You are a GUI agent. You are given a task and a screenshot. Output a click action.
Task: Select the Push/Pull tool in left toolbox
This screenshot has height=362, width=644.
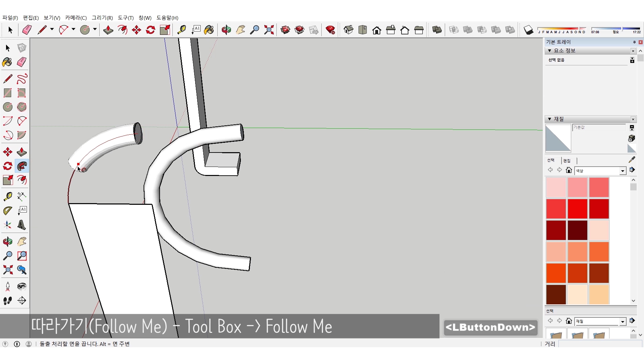22,152
